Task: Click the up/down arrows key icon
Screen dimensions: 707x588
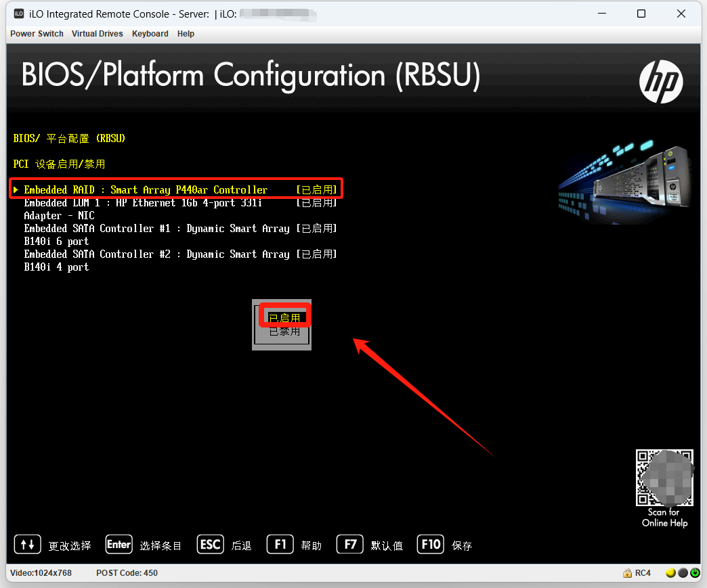Action: pos(27,544)
